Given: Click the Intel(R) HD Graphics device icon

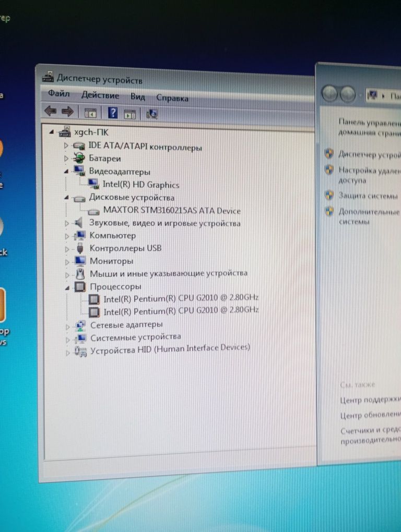Looking at the screenshot, I should [x=93, y=184].
